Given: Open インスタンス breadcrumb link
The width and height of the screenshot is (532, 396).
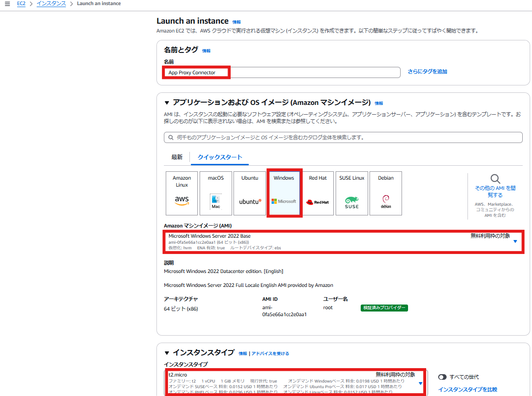Looking at the screenshot, I should [x=51, y=3].
